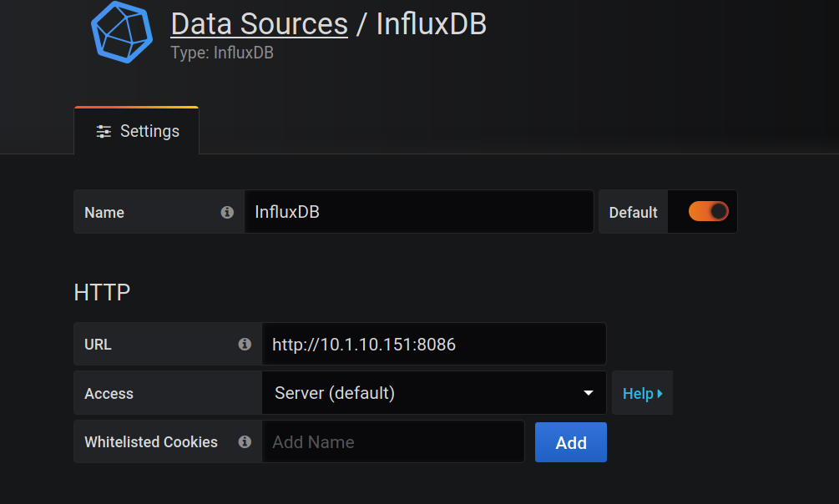Image resolution: width=839 pixels, height=504 pixels.
Task: Click the 'Whitelisted Cookies' label
Action: pos(151,442)
